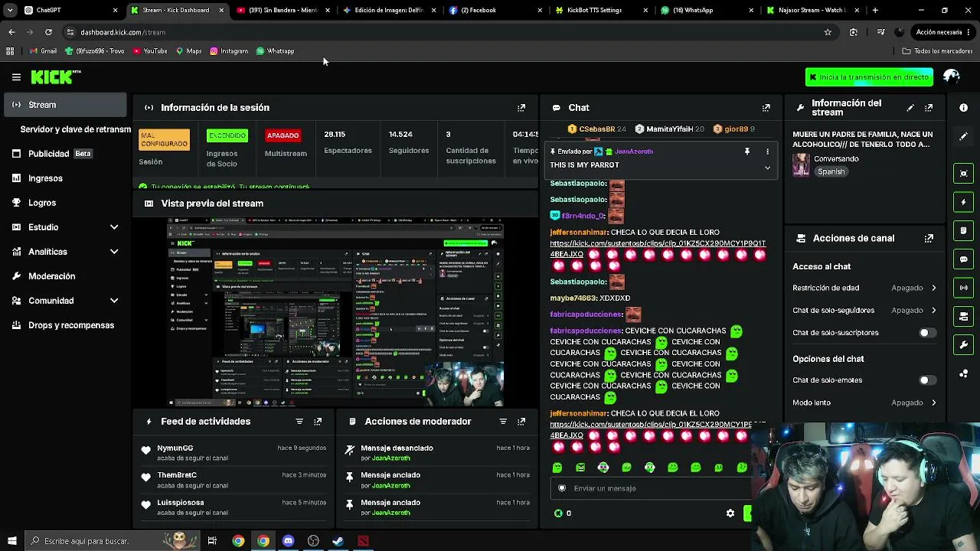This screenshot has width=980, height=551.
Task: Toggle Chat de solo-emotes switch
Action: tap(927, 380)
